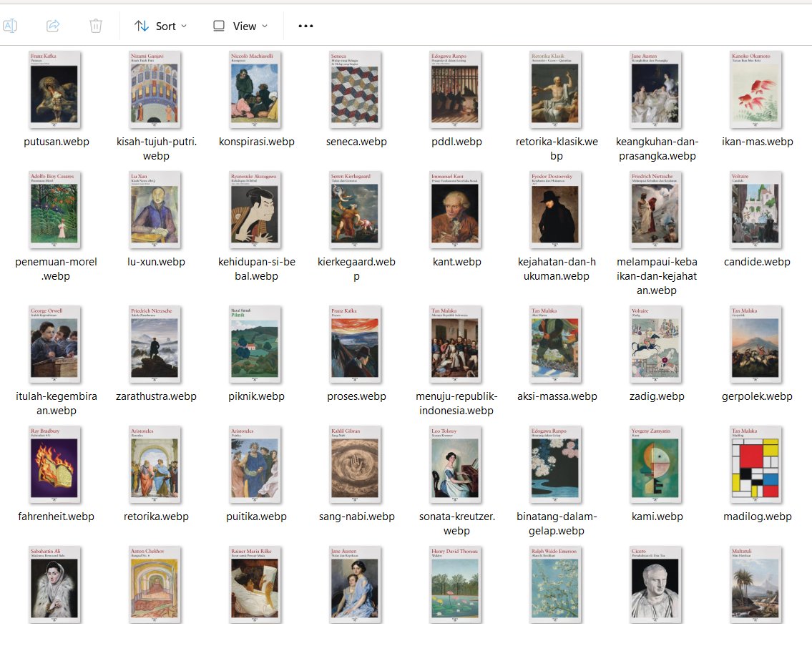
Task: Select the sonata-kreutzer.webp thumbnail
Action: click(456, 465)
